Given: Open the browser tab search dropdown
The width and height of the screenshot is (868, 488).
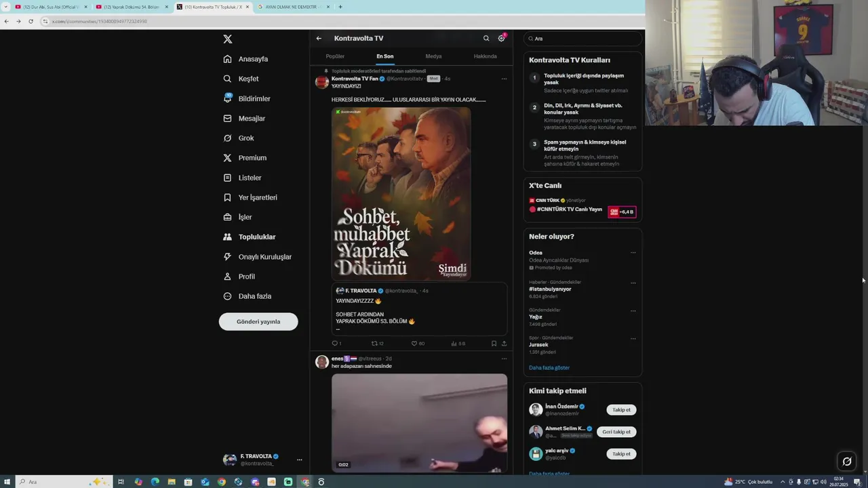Looking at the screenshot, I should [5, 7].
